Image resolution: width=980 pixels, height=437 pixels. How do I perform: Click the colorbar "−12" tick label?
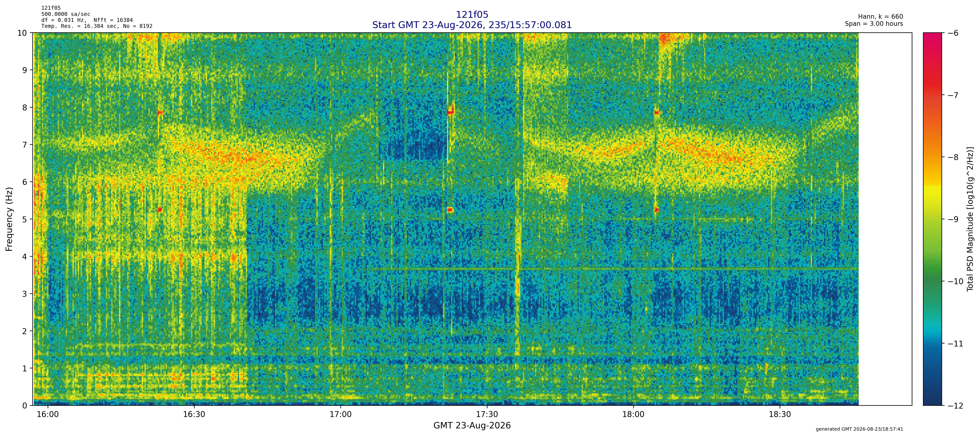pos(955,406)
